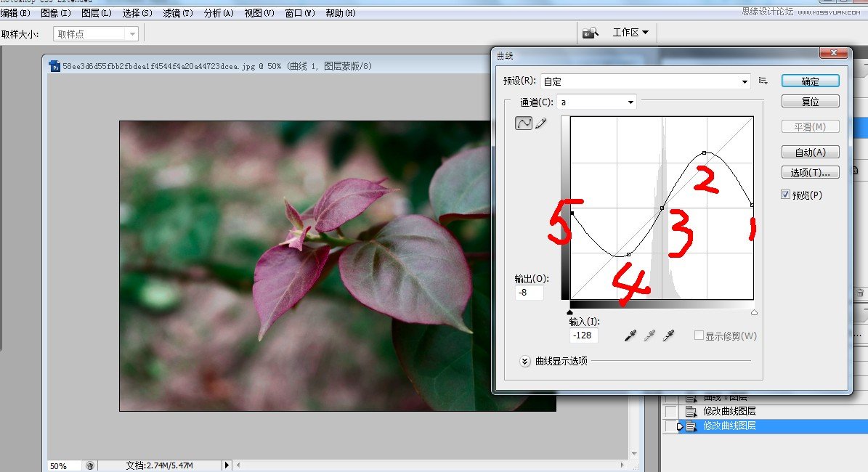Select the pencil draw-curve tool
The height and width of the screenshot is (472, 868).
(x=541, y=123)
